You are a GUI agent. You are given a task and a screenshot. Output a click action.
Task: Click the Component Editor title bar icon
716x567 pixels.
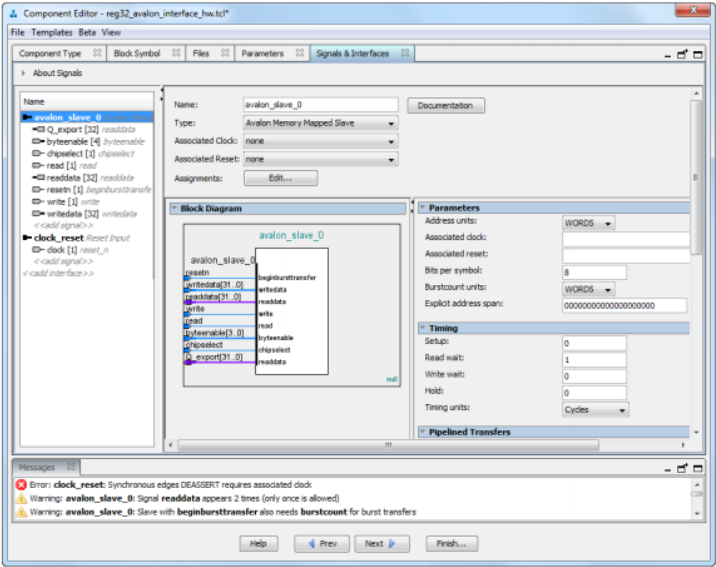point(13,14)
